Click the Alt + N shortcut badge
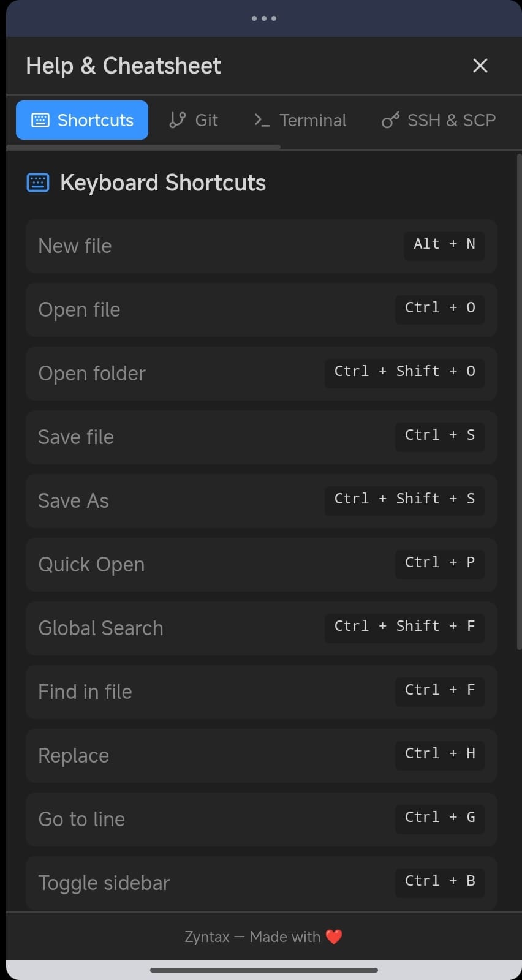Image resolution: width=522 pixels, height=980 pixels. 444,245
